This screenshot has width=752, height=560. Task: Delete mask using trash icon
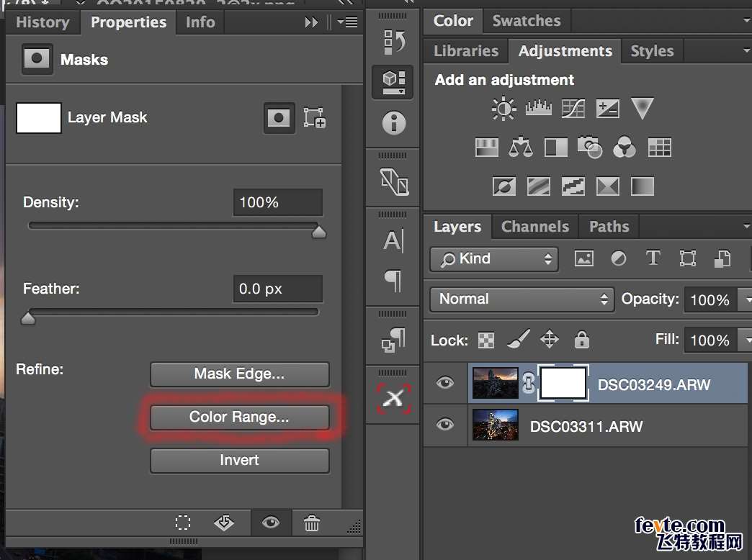(x=312, y=523)
